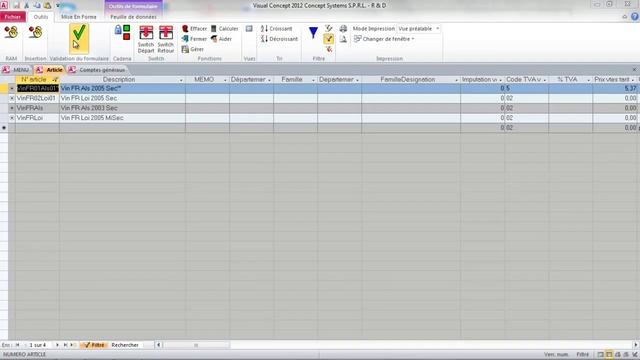This screenshot has height=360, width=640.
Task: Go to next record navigation button
Action: [x=57, y=345]
